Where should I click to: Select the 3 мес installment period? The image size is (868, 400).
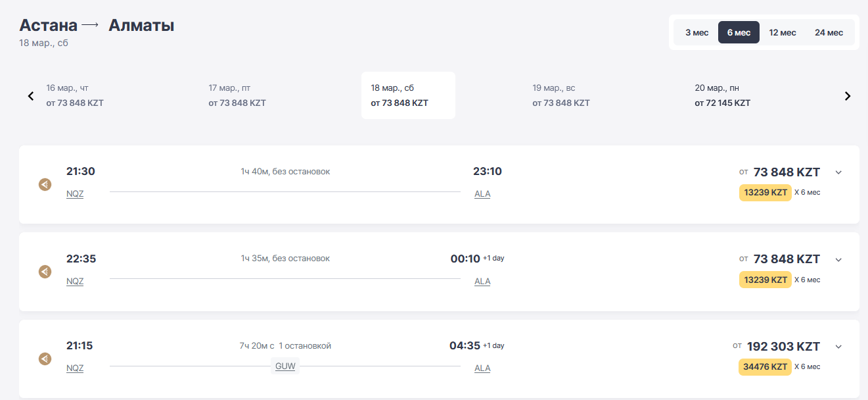coord(697,32)
